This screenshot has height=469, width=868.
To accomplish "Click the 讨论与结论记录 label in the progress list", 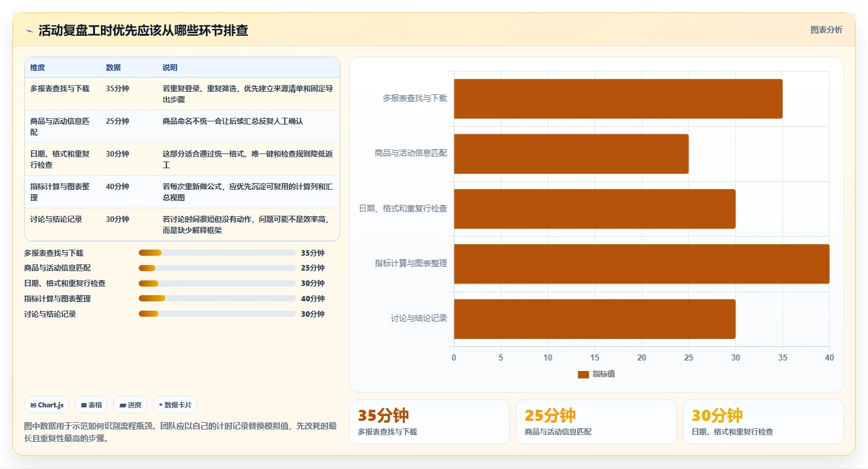I will [50, 314].
